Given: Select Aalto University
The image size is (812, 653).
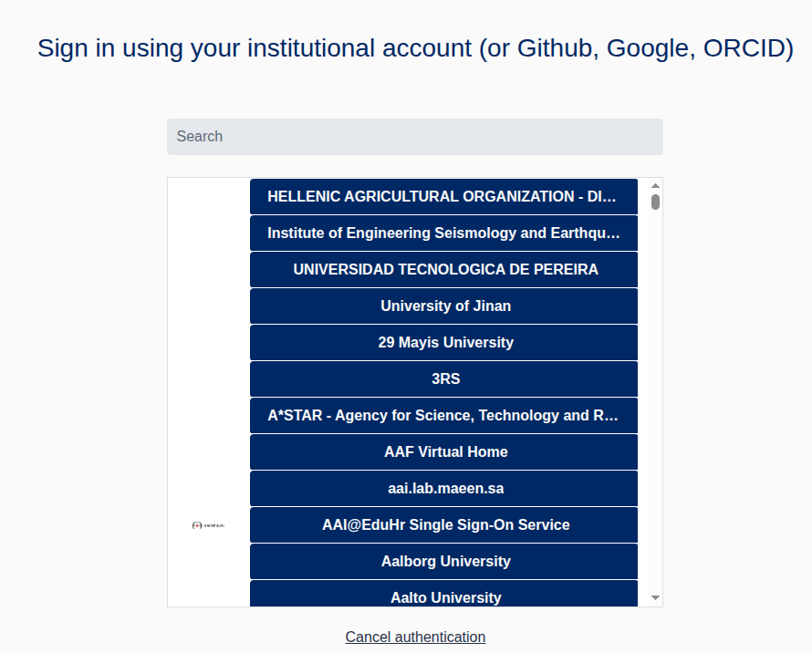Looking at the screenshot, I should pyautogui.click(x=443, y=596).
